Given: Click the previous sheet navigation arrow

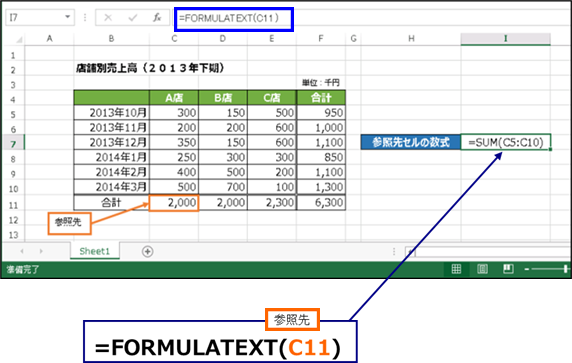Looking at the screenshot, I should tap(22, 251).
